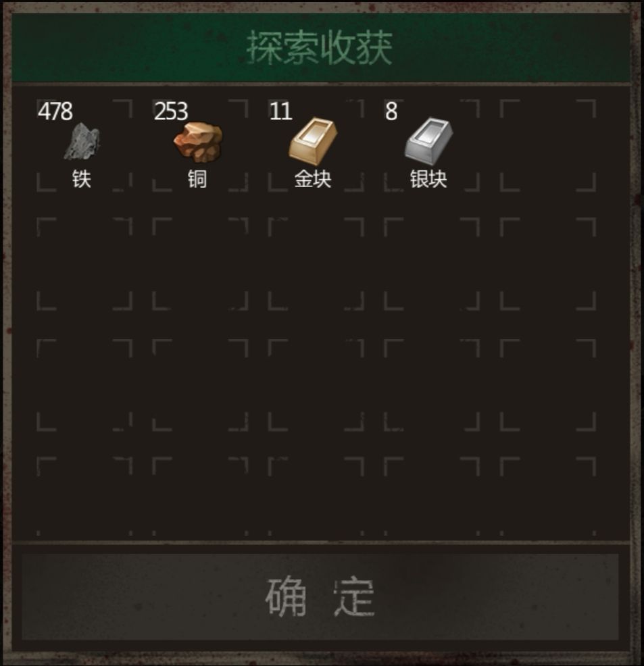Image resolution: width=644 pixels, height=666 pixels.
Task: Click the 探索收获 title header
Action: click(x=320, y=47)
